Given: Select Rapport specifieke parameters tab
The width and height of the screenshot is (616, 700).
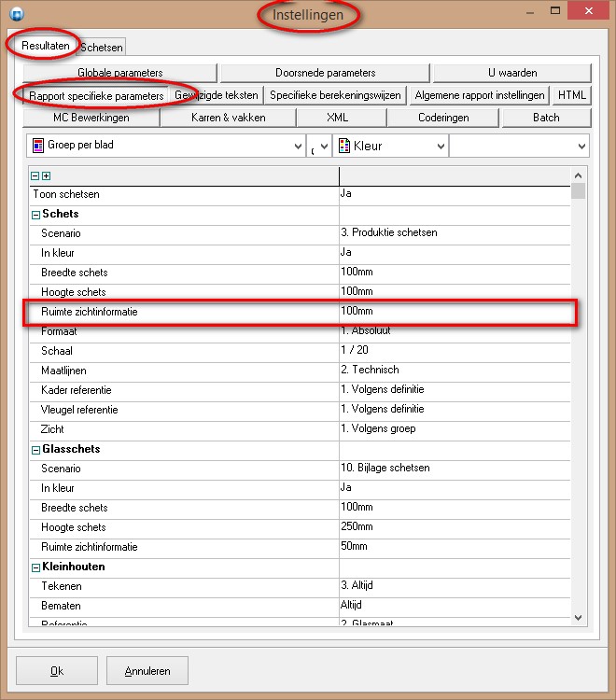Looking at the screenshot, I should (96, 95).
